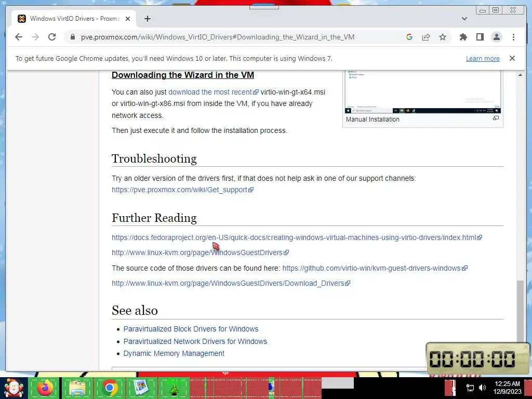Screen dimensions: 532x399
Task: Open the github kvm-guest-drivers-windows link
Action: (x=375, y=268)
